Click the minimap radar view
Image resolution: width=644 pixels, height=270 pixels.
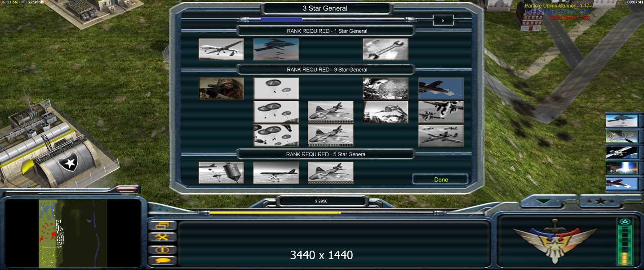(73, 233)
